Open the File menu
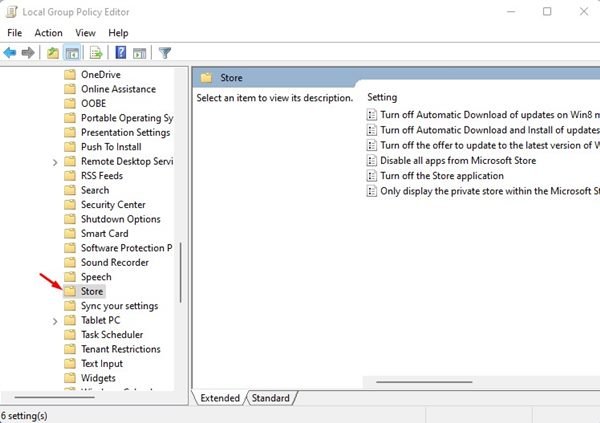The image size is (600, 423). [x=15, y=33]
